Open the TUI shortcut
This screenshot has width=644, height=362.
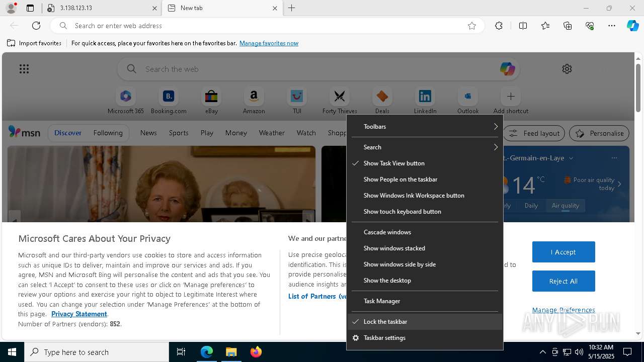pos(297,101)
